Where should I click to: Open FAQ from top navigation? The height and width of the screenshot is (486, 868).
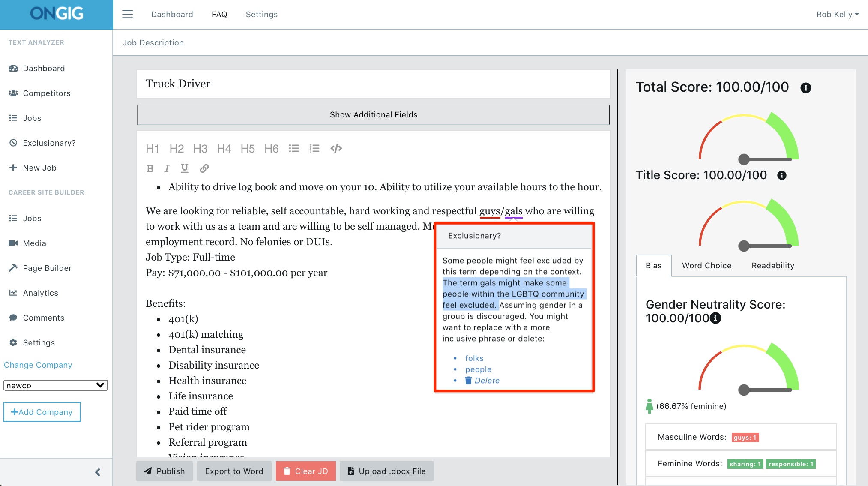click(x=219, y=14)
